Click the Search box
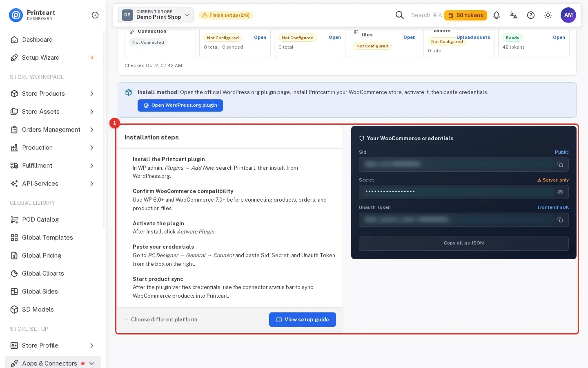Screen dimensions: 588x368 click(426, 15)
